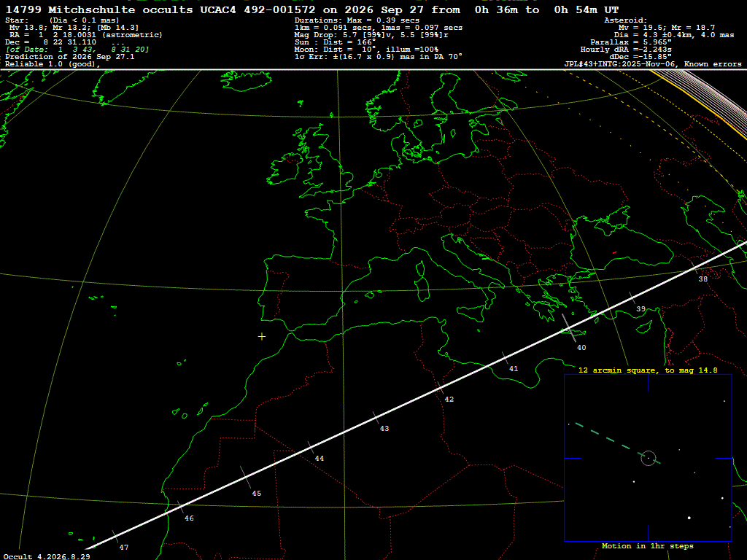This screenshot has height=560, width=747.
Task: Click the Motion in 1hr steps label
Action: pyautogui.click(x=648, y=545)
